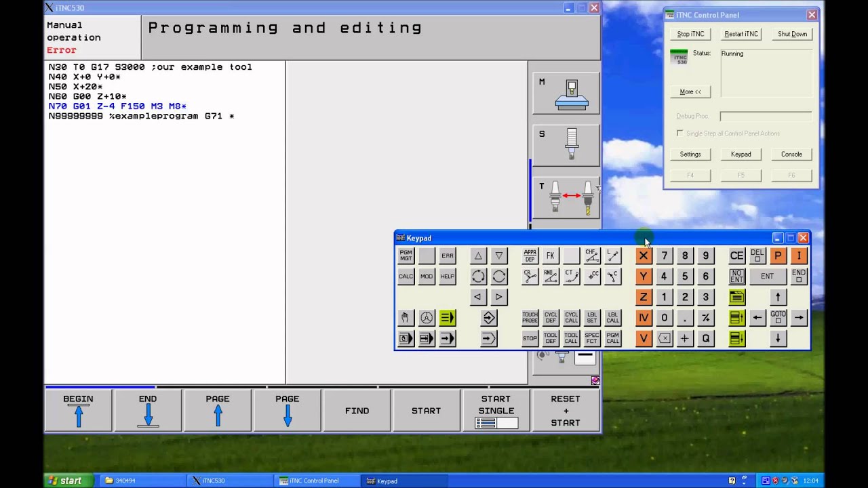Click the Q parameter key
The height and width of the screenshot is (488, 868).
[x=706, y=338]
